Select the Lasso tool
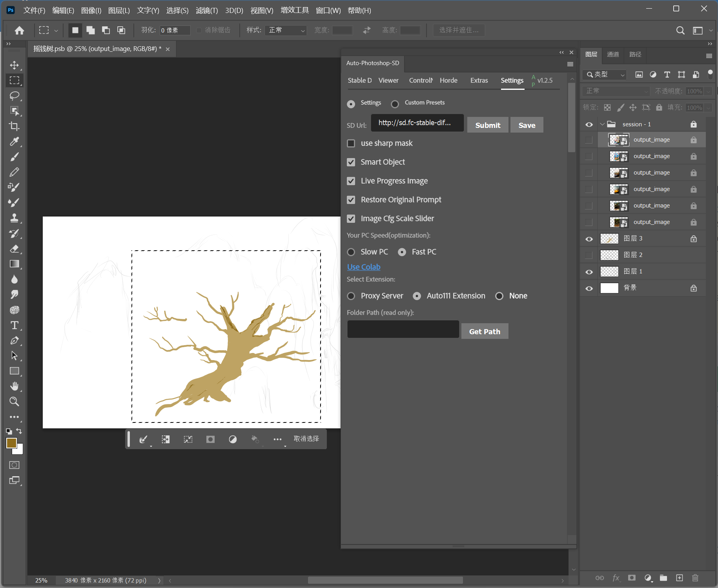The image size is (718, 588). (x=15, y=96)
